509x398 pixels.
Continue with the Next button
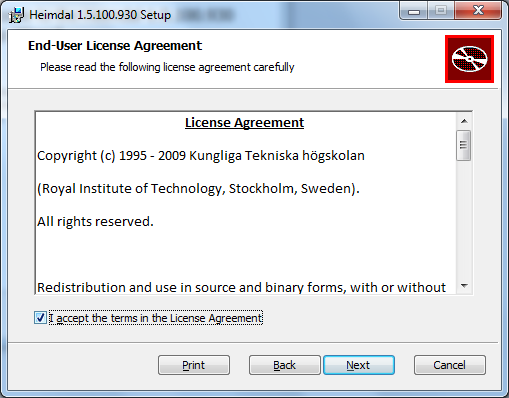[x=359, y=365]
